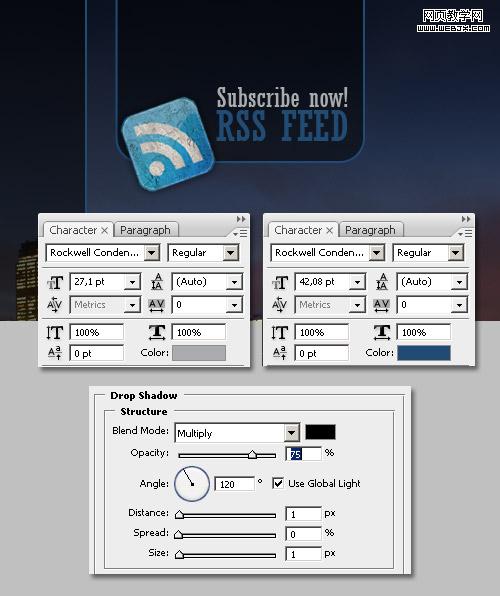The image size is (500, 596).
Task: Click black drop shadow color swatch
Action: pos(321,432)
